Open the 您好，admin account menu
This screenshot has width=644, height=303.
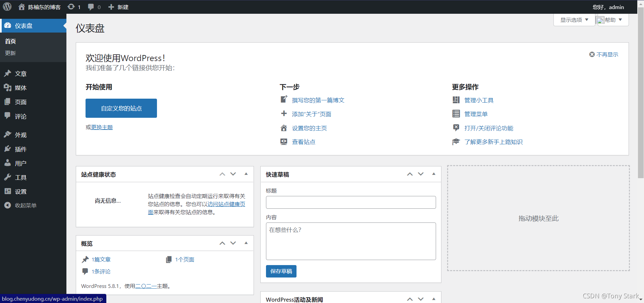(x=608, y=7)
